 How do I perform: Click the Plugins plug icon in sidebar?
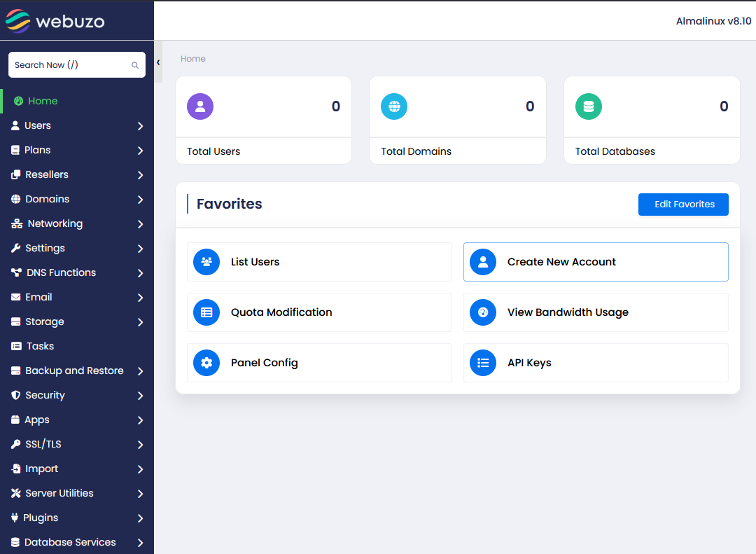[x=15, y=518]
